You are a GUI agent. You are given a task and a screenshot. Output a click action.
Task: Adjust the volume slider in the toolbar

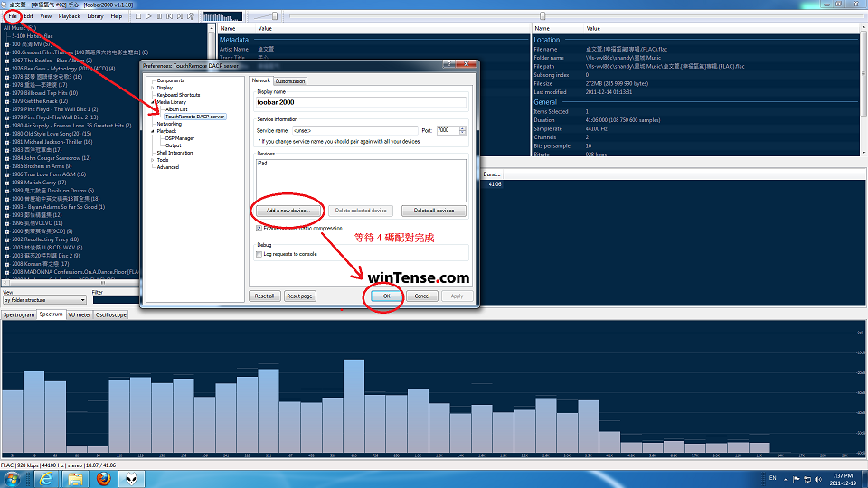coord(275,16)
